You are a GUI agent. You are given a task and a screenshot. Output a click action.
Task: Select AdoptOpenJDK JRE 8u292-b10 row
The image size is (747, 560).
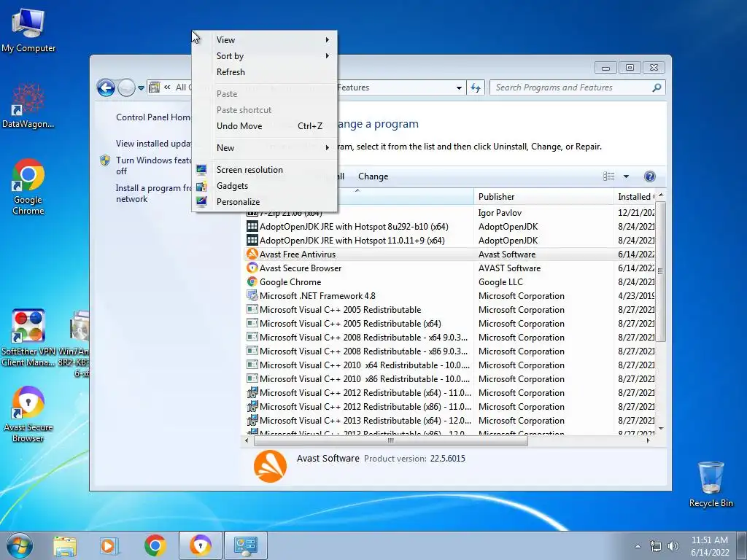coord(449,227)
